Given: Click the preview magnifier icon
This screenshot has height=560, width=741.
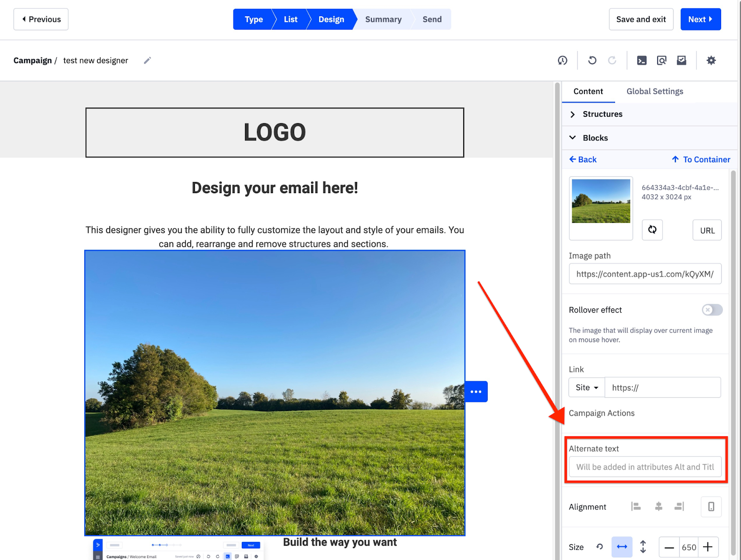Looking at the screenshot, I should pyautogui.click(x=661, y=61).
